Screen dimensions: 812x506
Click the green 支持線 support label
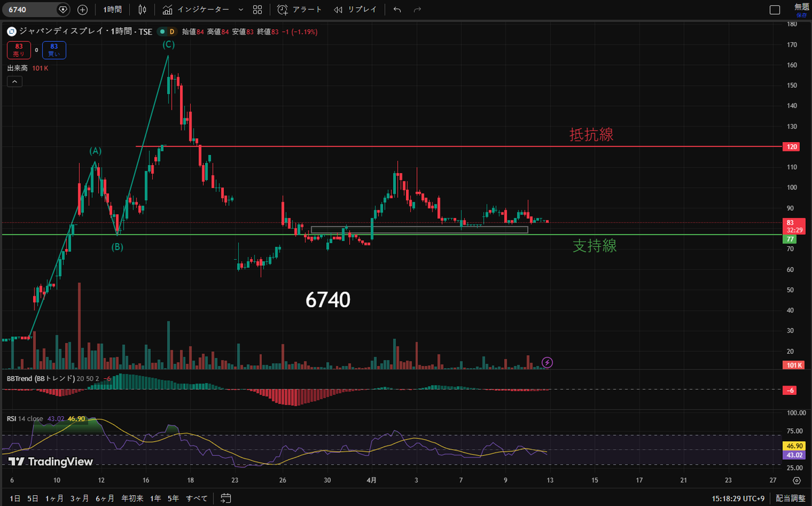click(x=595, y=246)
